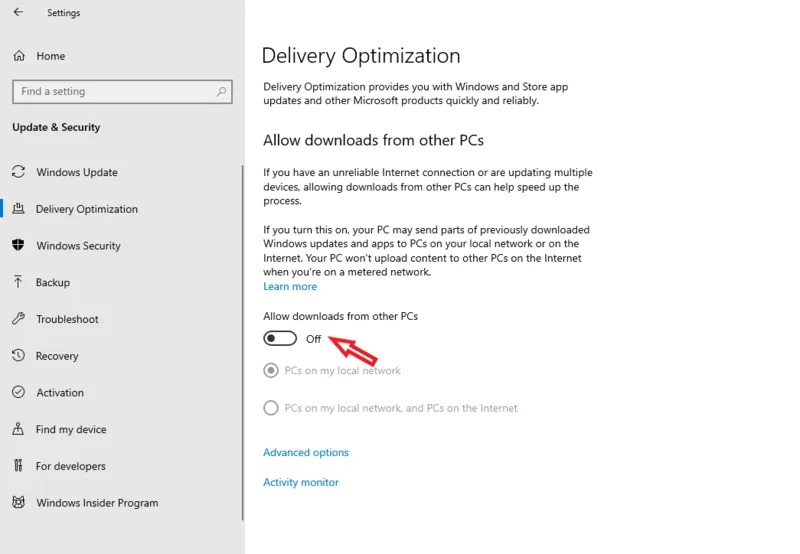Click the Delivery Optimization page heading

pos(361,56)
